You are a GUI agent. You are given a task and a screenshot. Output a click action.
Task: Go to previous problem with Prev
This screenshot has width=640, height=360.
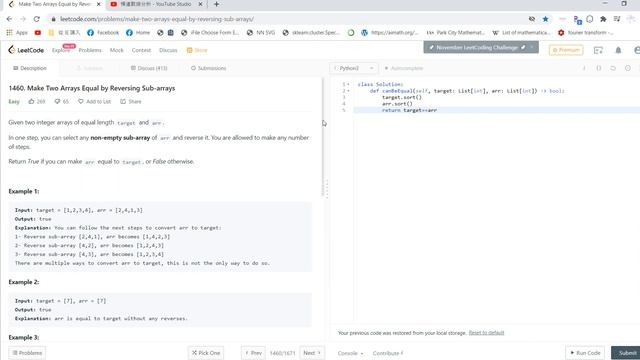coord(253,353)
